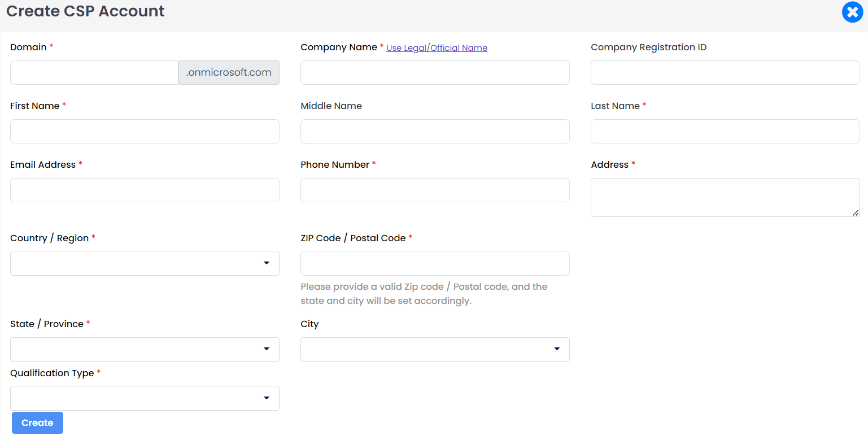
Task: Select the Phone Number input field
Action: 435,190
